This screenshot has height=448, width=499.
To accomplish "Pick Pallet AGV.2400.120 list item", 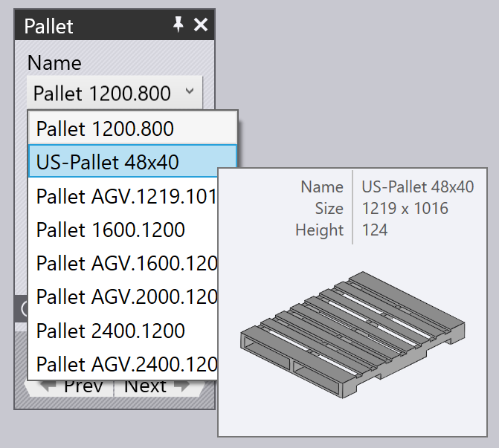I will tap(123, 364).
